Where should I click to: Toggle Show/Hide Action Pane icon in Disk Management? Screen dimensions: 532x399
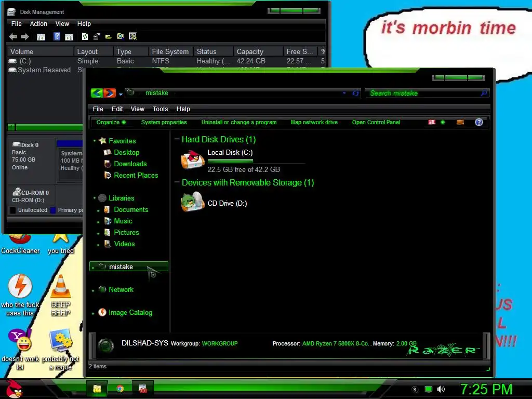click(69, 37)
